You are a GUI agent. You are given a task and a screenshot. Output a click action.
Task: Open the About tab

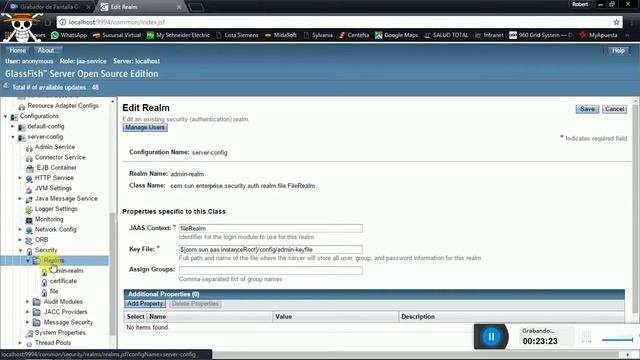pyautogui.click(x=46, y=50)
